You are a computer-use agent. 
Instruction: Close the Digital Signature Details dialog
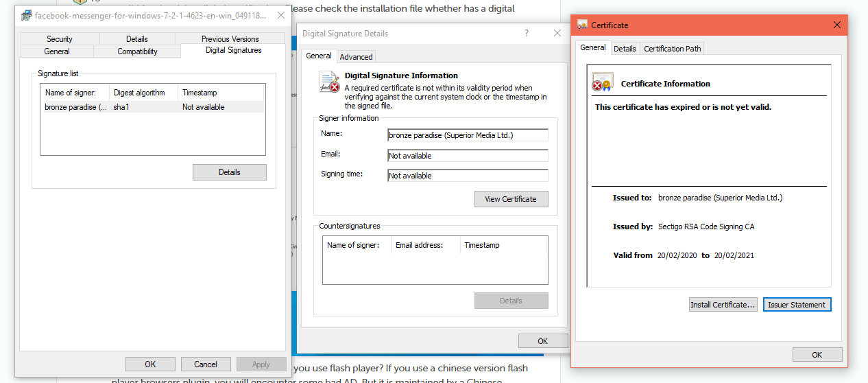[x=557, y=33]
